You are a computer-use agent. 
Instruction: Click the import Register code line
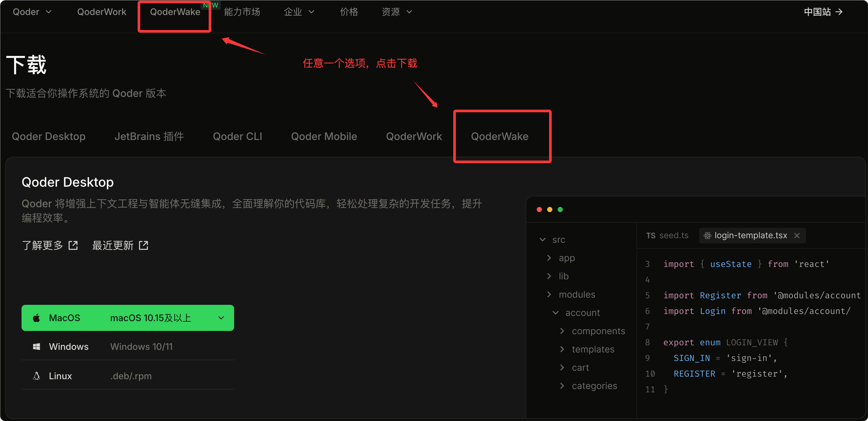pos(762,295)
